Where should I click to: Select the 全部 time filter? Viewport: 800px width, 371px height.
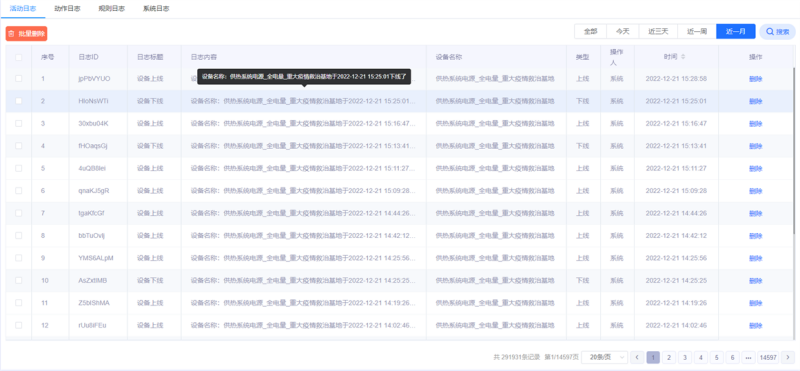click(x=591, y=32)
